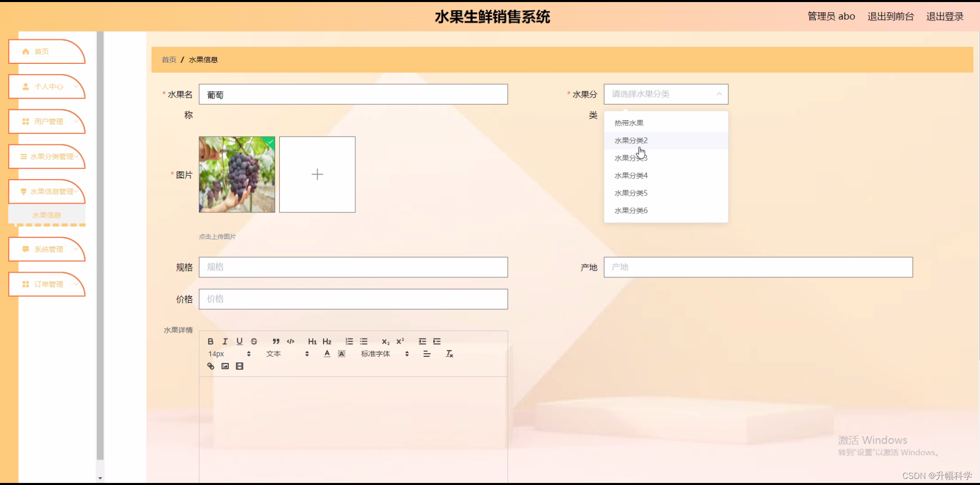This screenshot has width=980, height=485.
Task: Expand the 订单管理 sidebar section
Action: 46,284
